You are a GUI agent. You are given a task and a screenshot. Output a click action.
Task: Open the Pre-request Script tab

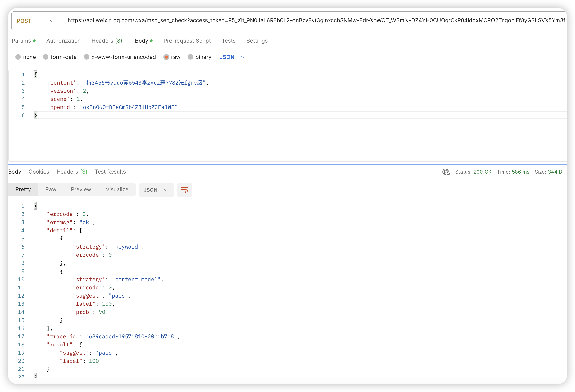(x=187, y=41)
